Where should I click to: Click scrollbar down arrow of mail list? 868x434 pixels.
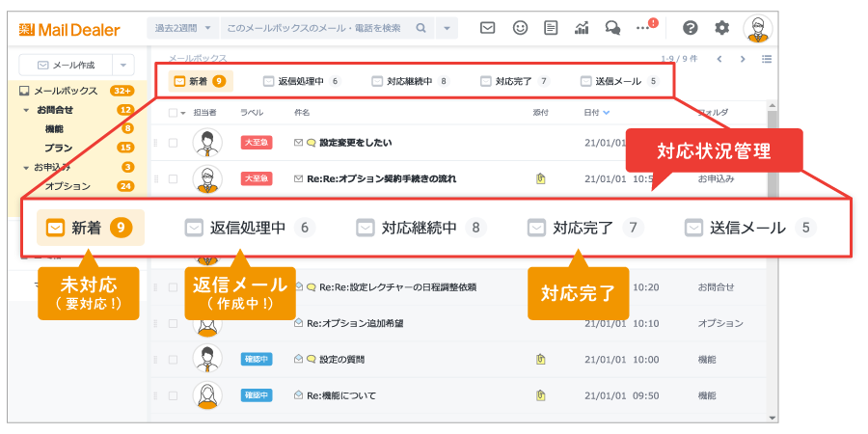click(773, 418)
